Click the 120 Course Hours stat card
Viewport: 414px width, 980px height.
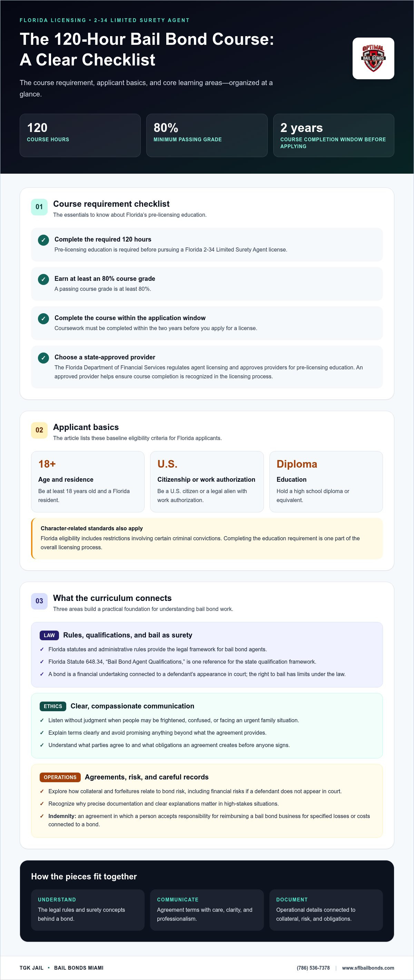(80, 135)
